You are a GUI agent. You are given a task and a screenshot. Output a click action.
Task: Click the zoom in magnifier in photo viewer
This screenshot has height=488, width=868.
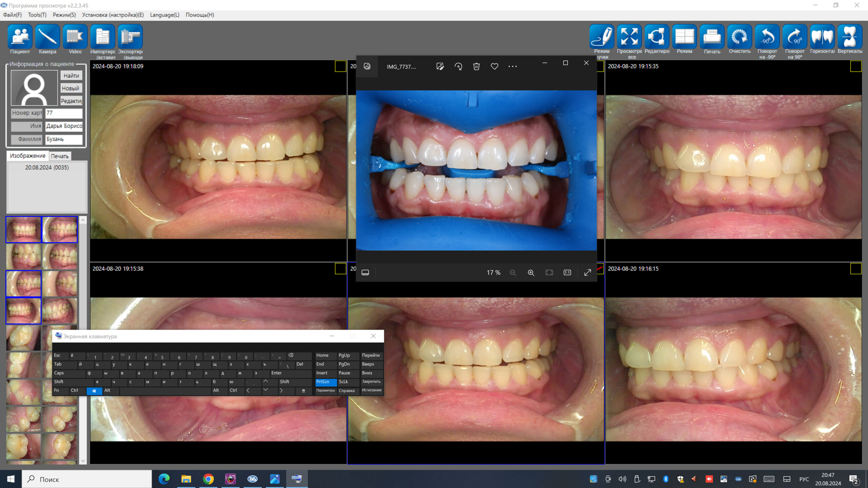[x=531, y=273]
